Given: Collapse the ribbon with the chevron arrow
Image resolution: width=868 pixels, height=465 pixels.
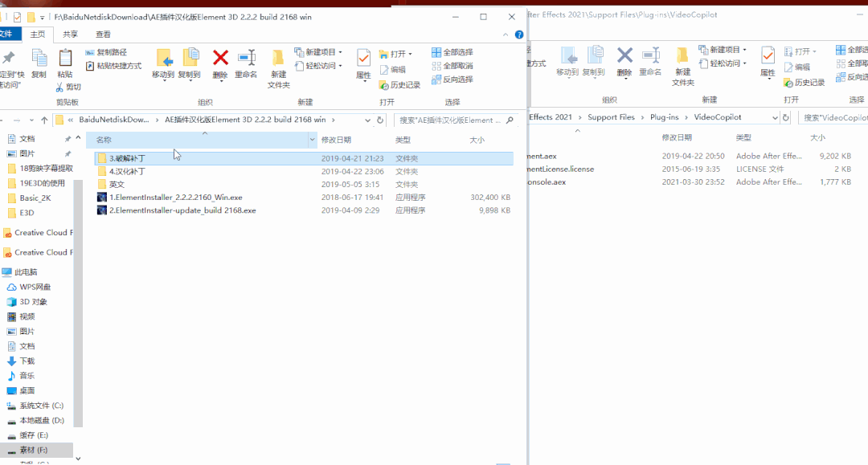Looking at the screenshot, I should 506,35.
